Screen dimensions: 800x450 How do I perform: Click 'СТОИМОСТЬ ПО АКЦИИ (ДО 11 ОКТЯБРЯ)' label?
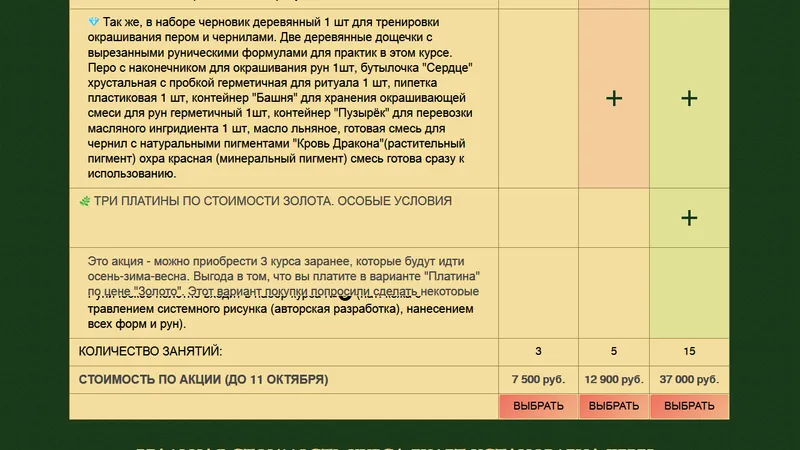pyautogui.click(x=203, y=380)
